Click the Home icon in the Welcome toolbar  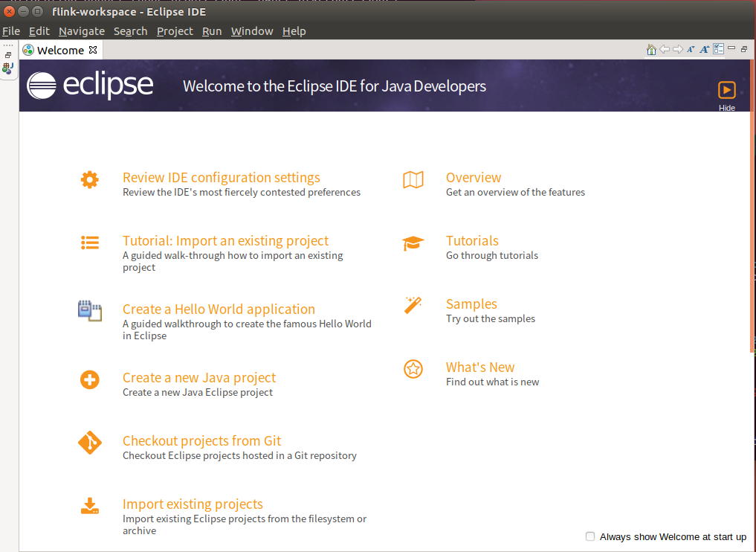[x=651, y=49]
